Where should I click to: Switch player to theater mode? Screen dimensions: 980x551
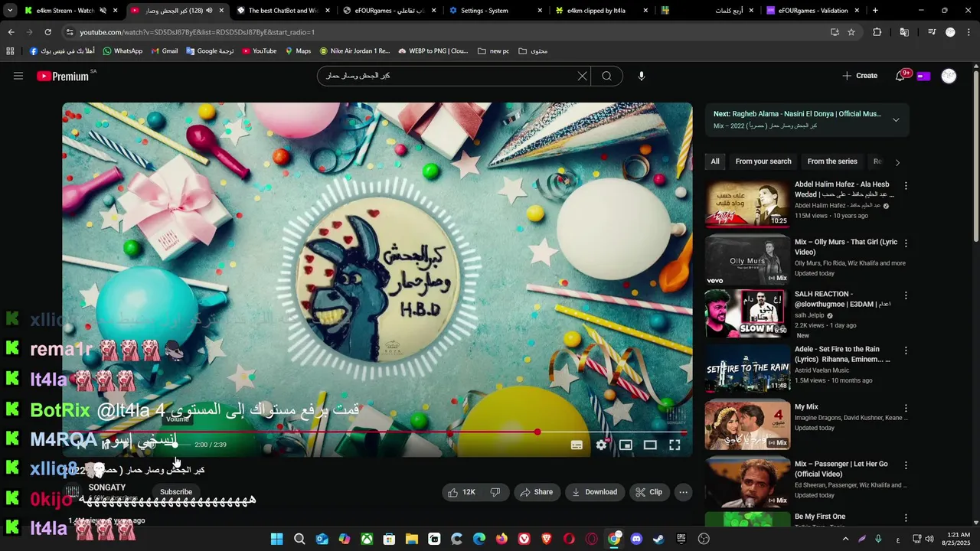pos(650,445)
